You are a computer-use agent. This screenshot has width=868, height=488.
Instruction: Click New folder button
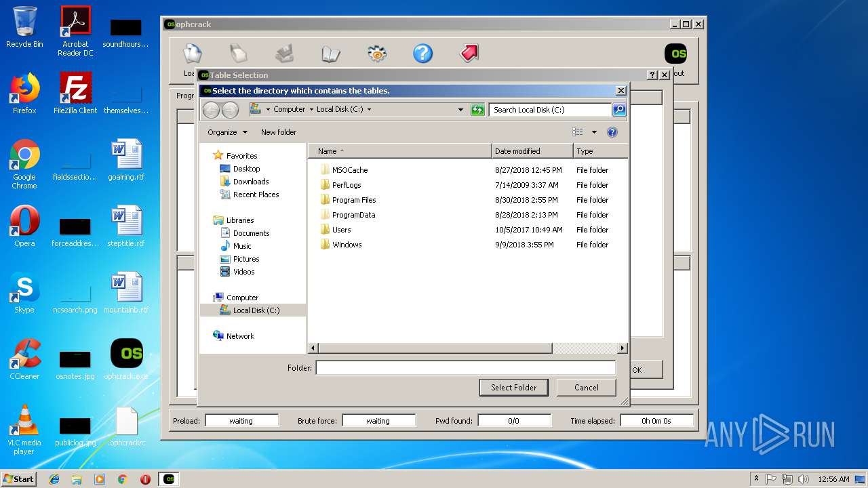pos(279,132)
